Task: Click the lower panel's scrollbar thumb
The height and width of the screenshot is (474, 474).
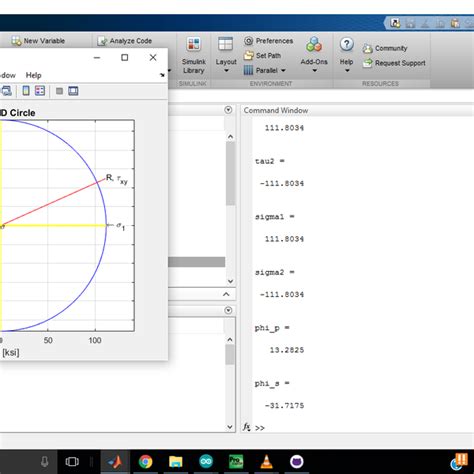Action: 230,355
